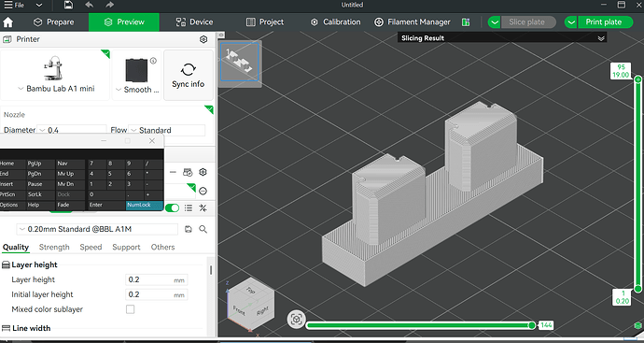Click the Slice plate button
Screen dimensions: 644x343
(528, 22)
